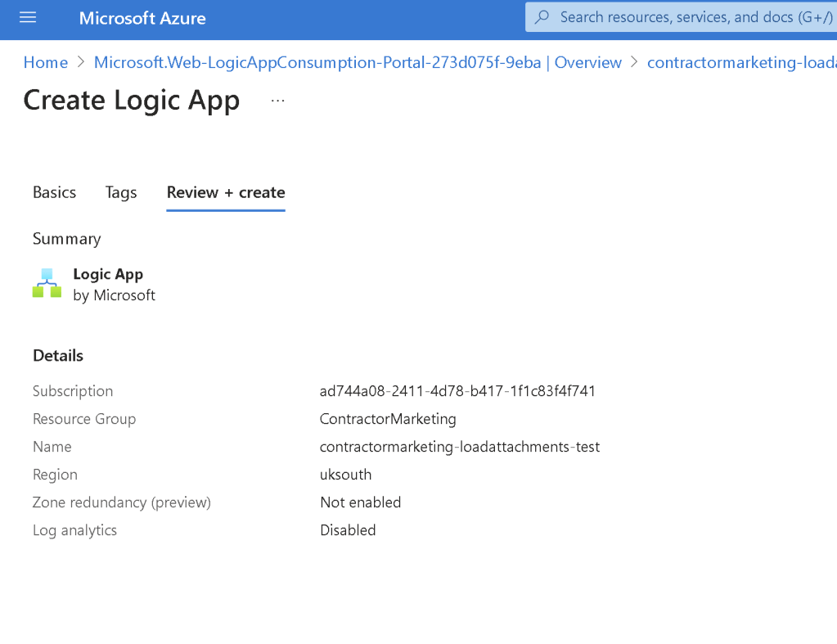Image resolution: width=837 pixels, height=644 pixels.
Task: Click the Resource Group label
Action: [84, 419]
